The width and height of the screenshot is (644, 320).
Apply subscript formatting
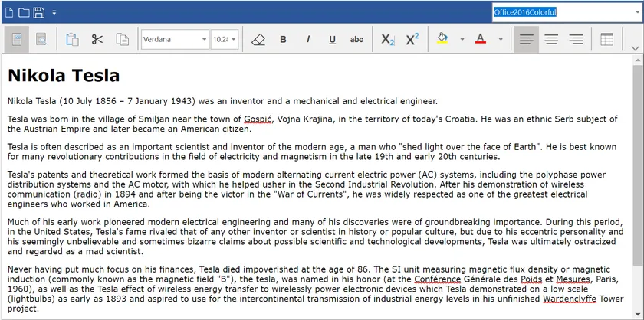(x=387, y=39)
